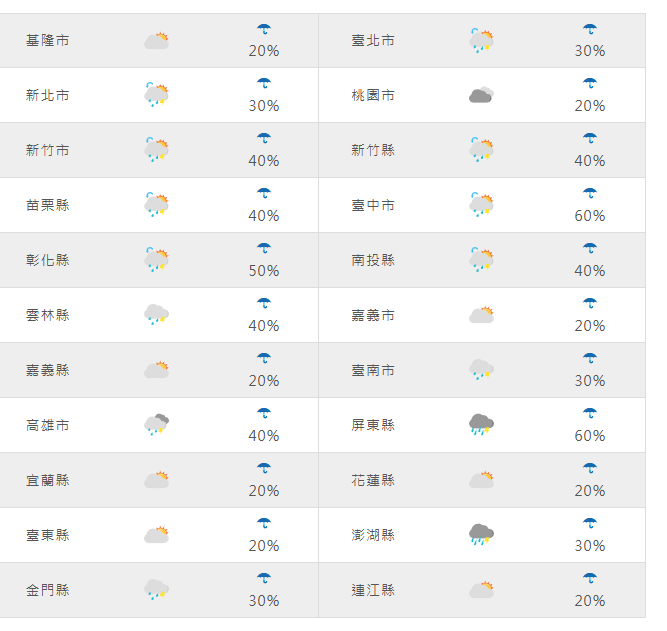Image resolution: width=667 pixels, height=631 pixels.
Task: Click the rain cloud icon for 屏東縣
Action: tap(482, 425)
